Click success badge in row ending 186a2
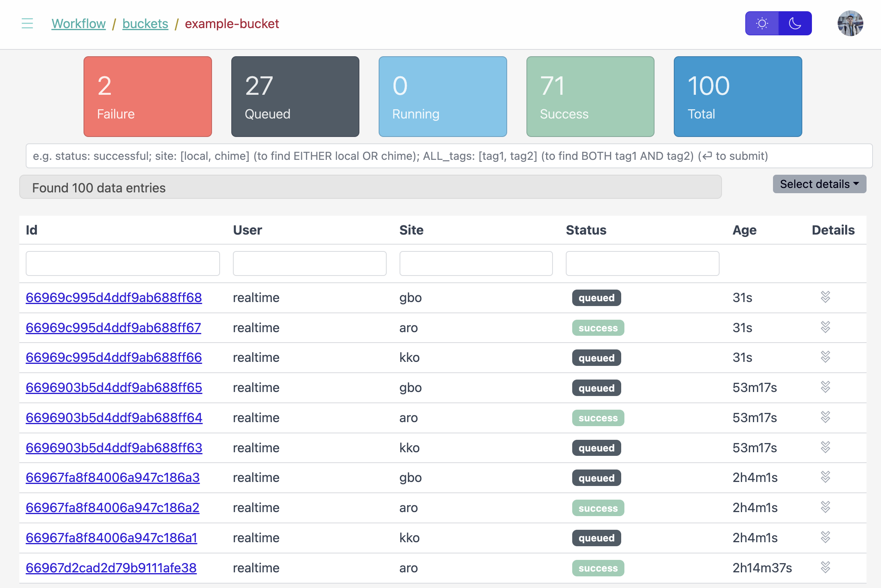The image size is (881, 588). [598, 508]
